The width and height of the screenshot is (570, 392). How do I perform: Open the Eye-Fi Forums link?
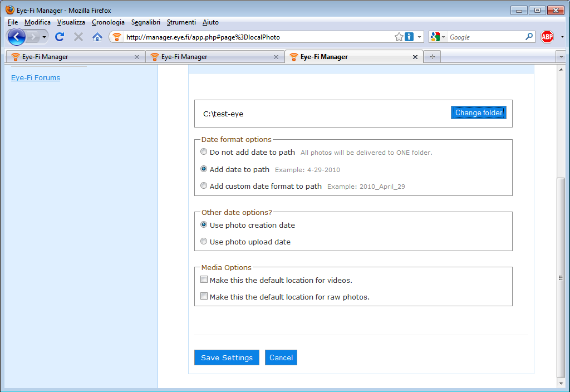click(36, 78)
